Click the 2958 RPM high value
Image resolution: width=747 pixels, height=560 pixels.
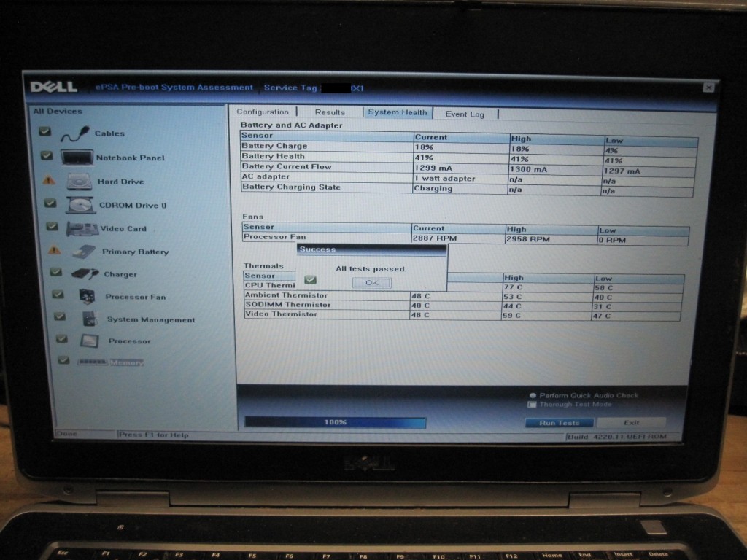click(x=528, y=239)
